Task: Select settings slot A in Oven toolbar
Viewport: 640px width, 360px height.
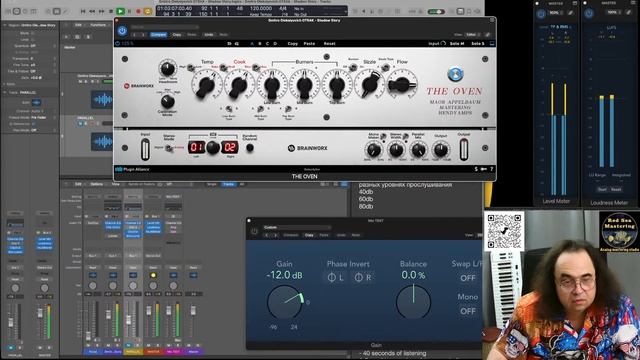Action: tap(252, 43)
